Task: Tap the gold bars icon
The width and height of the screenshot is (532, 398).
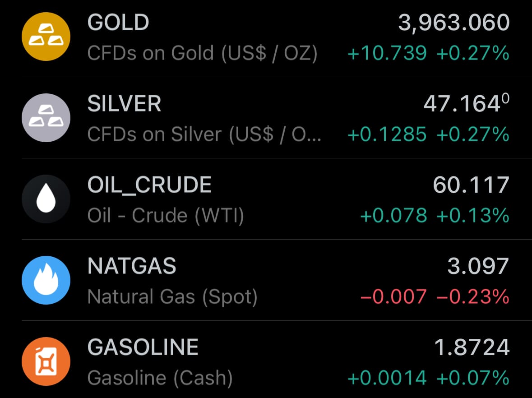Action: point(46,36)
